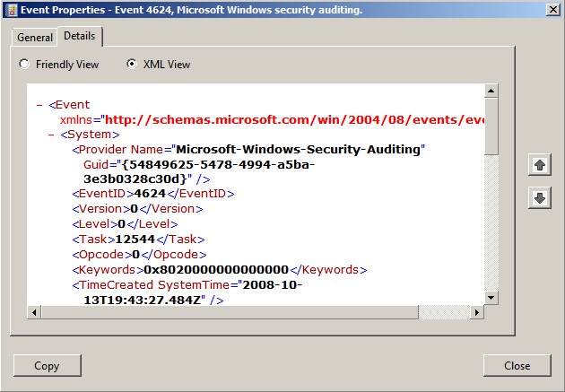This screenshot has width=565, height=392.
Task: Open the Details tab
Action: [x=80, y=36]
